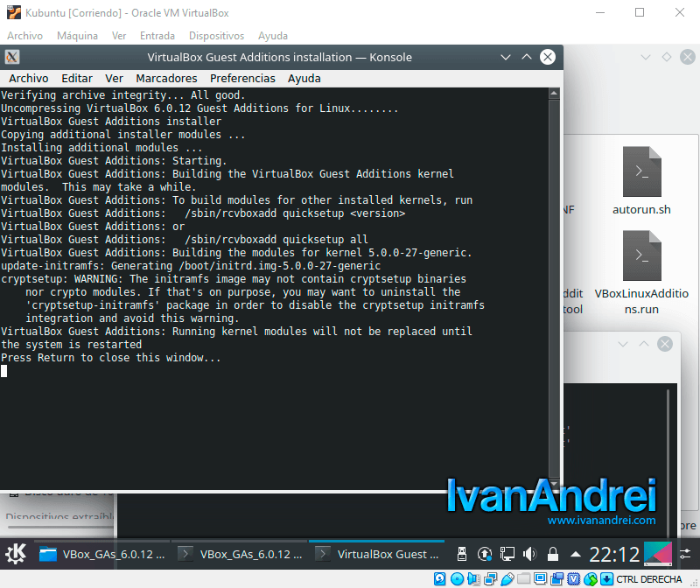Click VirtualBox optical drive indicator

pos(457,579)
